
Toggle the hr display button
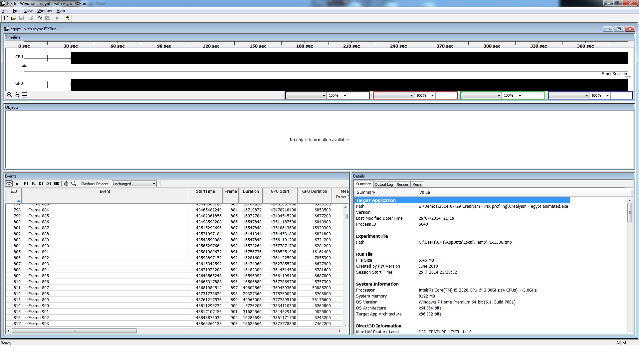(16, 183)
